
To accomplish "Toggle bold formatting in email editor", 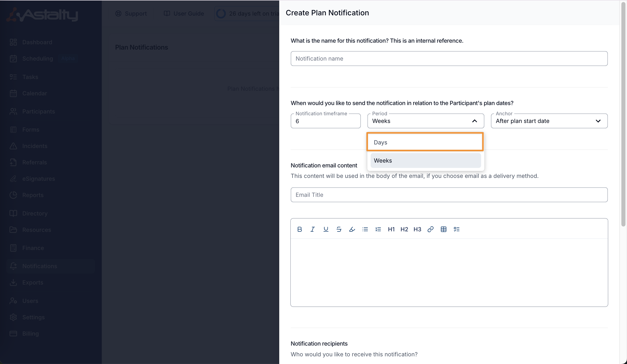I will (x=299, y=229).
